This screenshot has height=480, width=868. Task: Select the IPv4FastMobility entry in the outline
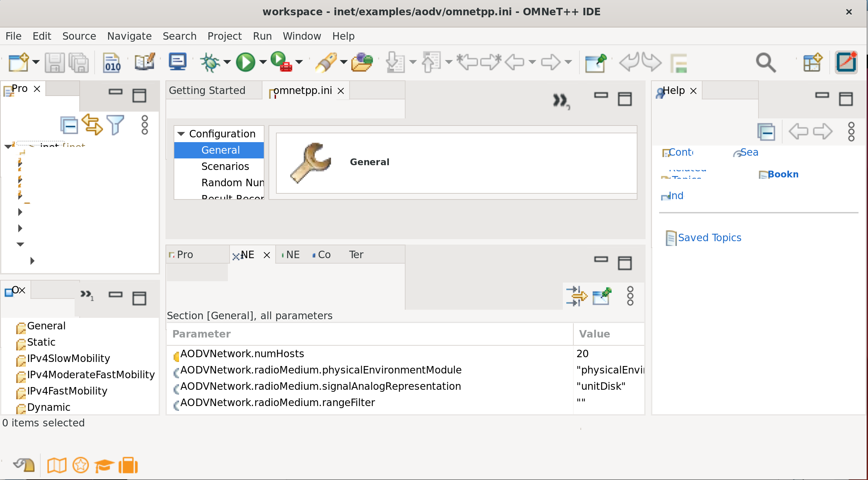[67, 391]
